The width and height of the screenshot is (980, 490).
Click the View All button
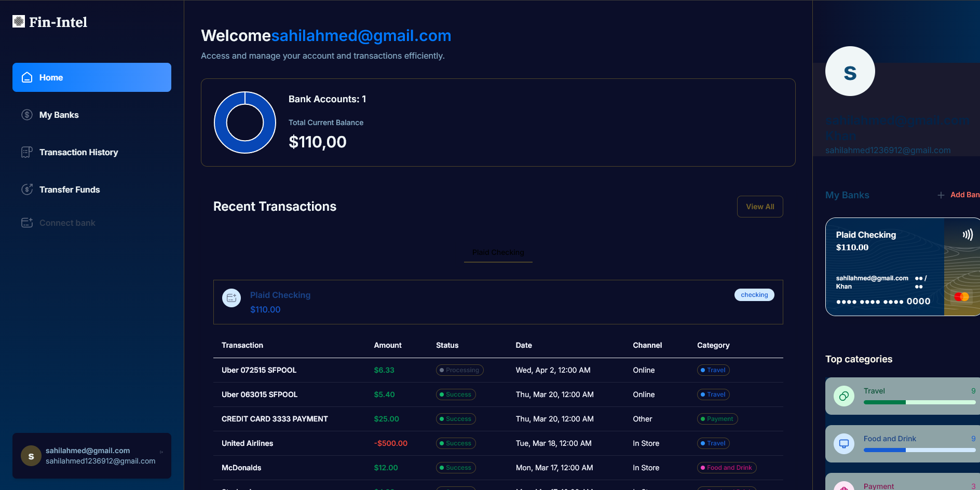(x=760, y=207)
